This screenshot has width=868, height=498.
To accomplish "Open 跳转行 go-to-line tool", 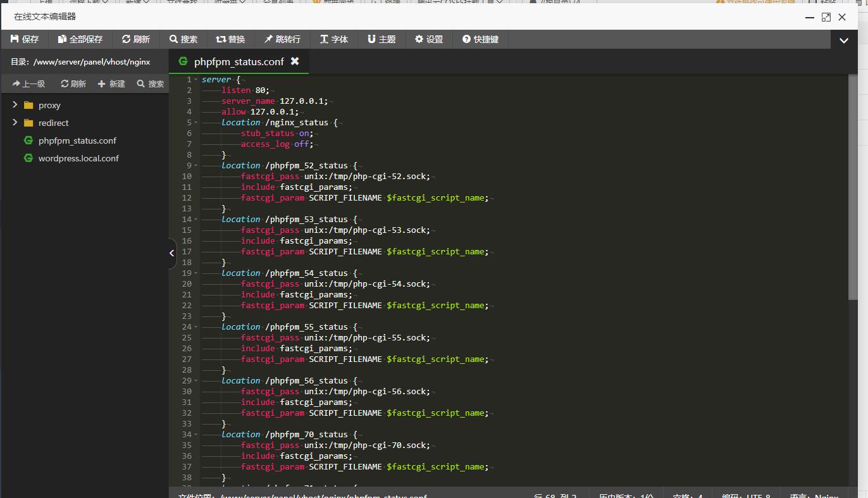I will point(282,39).
